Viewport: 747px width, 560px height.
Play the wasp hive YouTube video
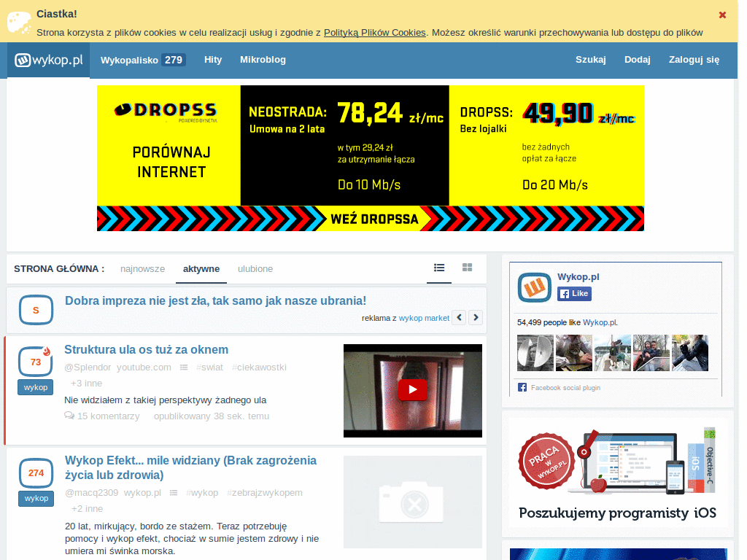pos(413,390)
